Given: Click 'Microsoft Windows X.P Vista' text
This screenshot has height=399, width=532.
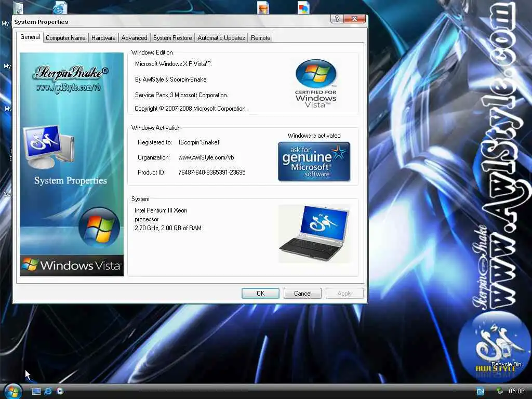Looking at the screenshot, I should (x=173, y=64).
